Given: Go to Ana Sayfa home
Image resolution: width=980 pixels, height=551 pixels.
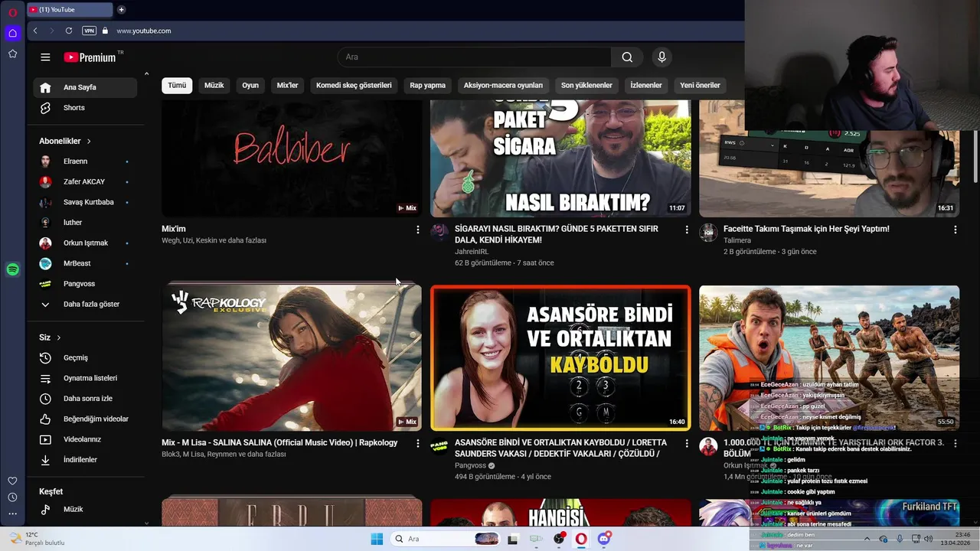Looking at the screenshot, I should (x=85, y=87).
